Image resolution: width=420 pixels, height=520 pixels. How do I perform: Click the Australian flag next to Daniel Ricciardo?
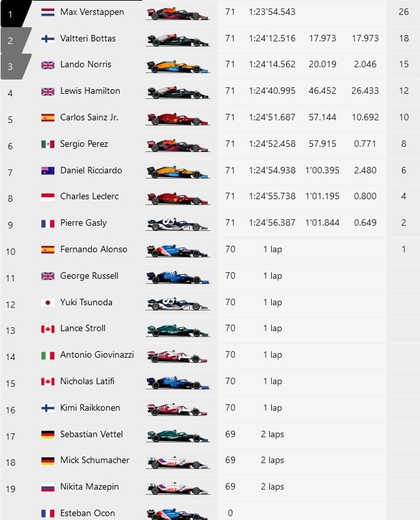click(48, 171)
